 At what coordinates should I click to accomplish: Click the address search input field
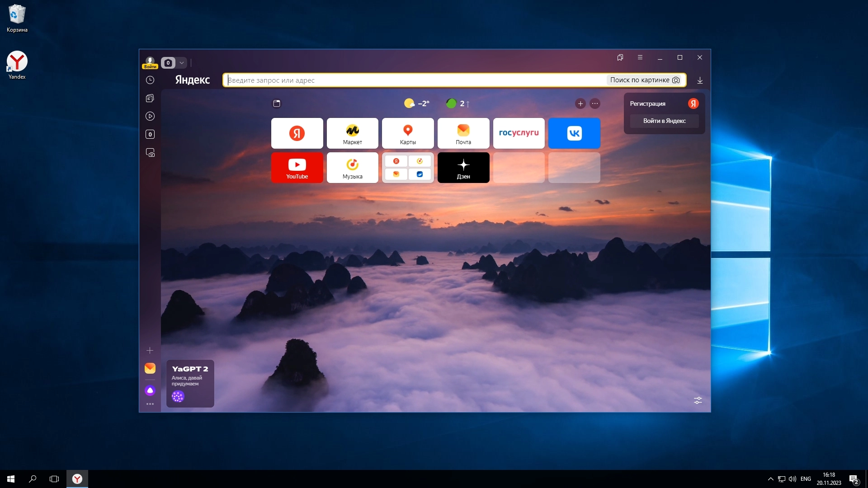click(x=407, y=80)
